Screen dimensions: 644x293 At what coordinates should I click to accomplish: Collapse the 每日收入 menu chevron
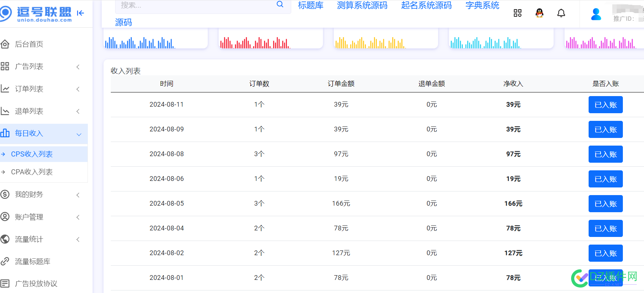coord(79,134)
